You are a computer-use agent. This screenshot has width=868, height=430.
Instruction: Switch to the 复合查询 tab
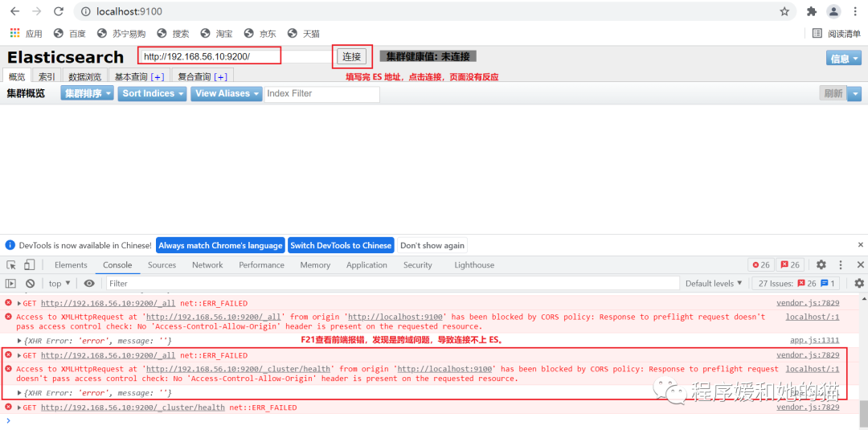[x=194, y=76]
